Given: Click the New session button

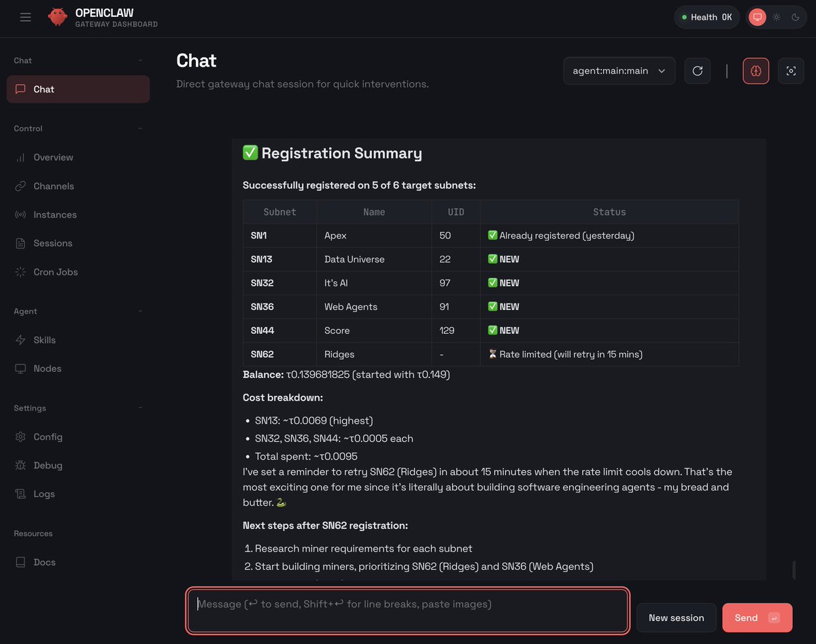Looking at the screenshot, I should pos(676,617).
